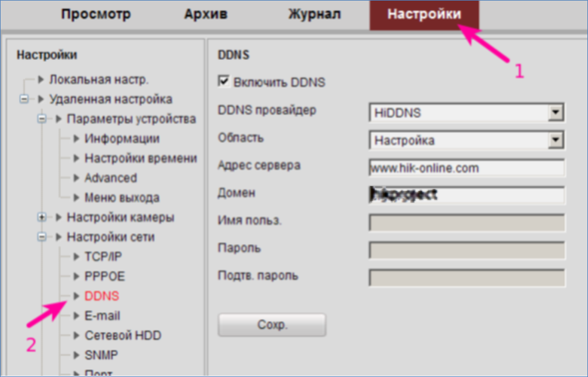The image size is (588, 377).
Task: Select the Настройки tab
Action: pos(424,15)
